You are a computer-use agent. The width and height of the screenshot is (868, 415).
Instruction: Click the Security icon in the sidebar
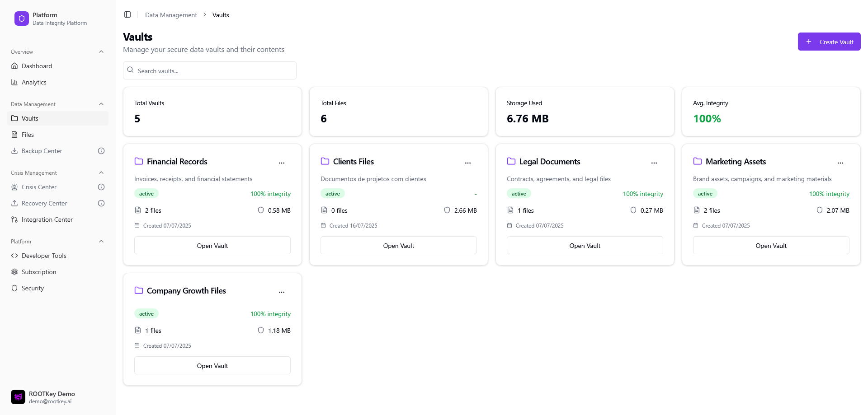15,288
